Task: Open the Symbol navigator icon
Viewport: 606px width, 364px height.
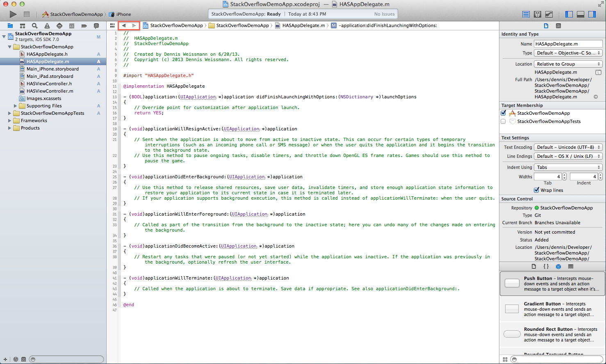Action: pyautogui.click(x=23, y=26)
